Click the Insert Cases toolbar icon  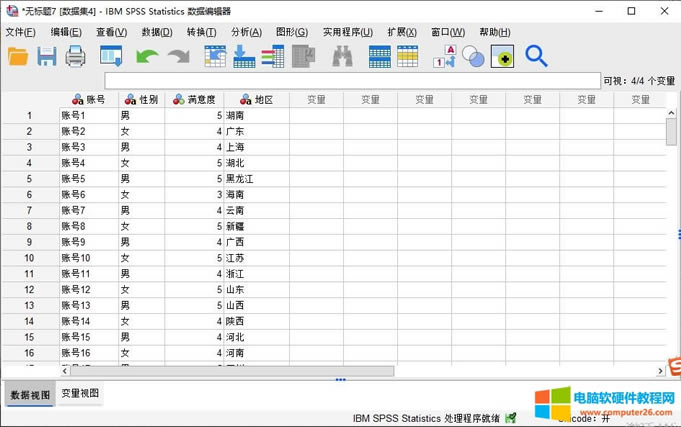[x=379, y=57]
